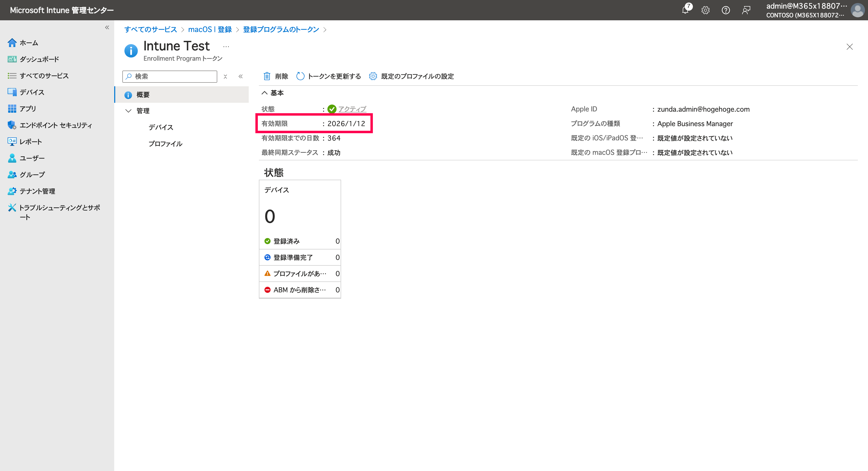
Task: Click the すべてのサービス breadcrumb link
Action: 151,30
